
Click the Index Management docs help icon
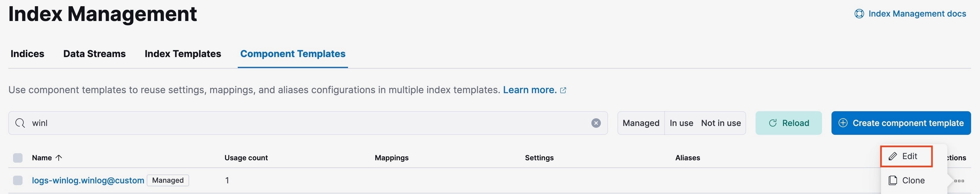tap(859, 14)
